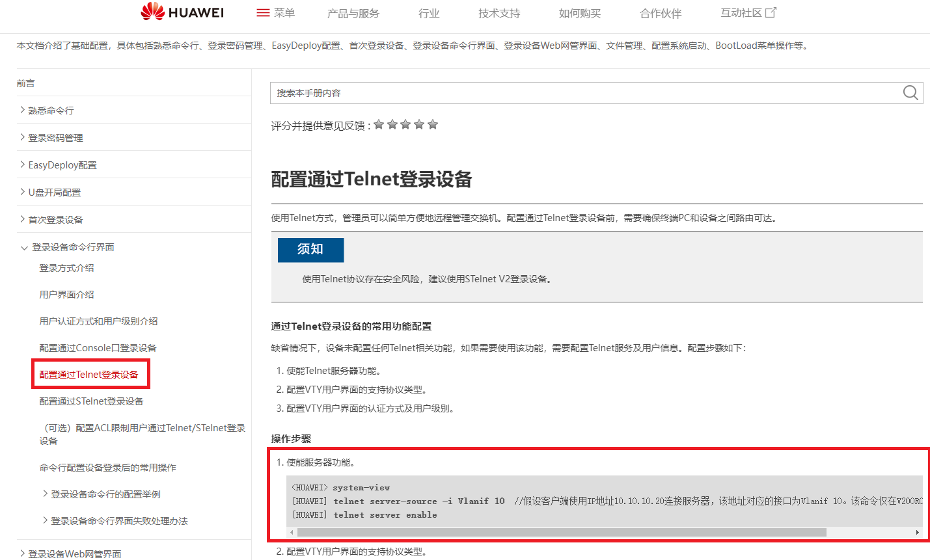Screen dimensions: 930x560
Task: Click the system-view command line
Action: [341, 487]
